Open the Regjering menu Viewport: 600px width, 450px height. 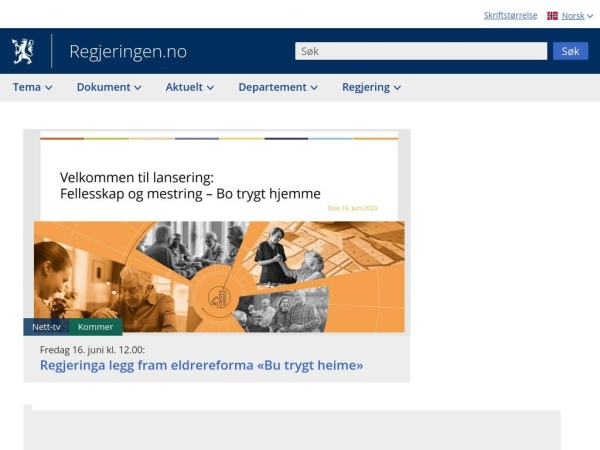[371, 87]
